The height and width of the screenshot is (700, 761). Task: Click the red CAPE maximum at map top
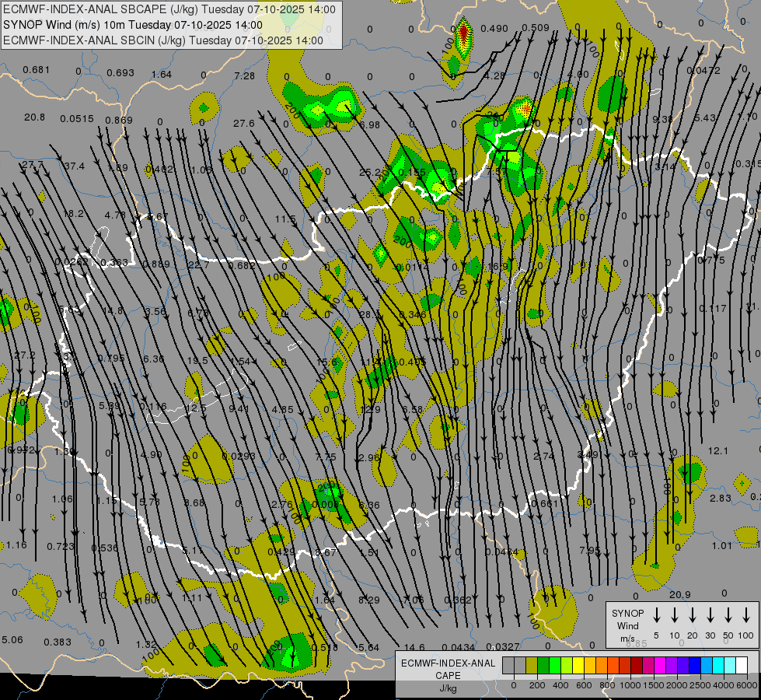[464, 34]
